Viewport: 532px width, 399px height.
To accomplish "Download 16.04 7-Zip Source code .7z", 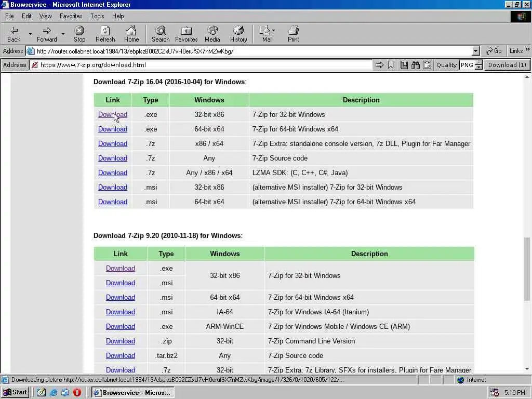I will [113, 158].
